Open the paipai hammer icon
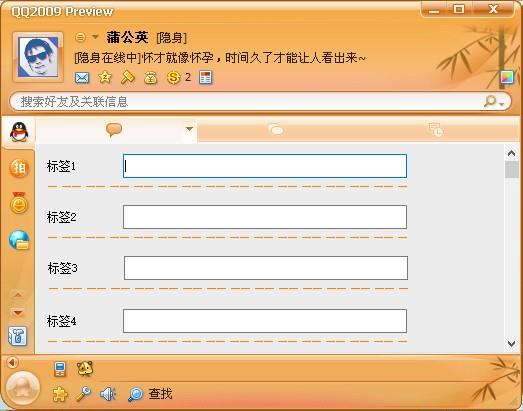523x411 pixels. [128, 77]
